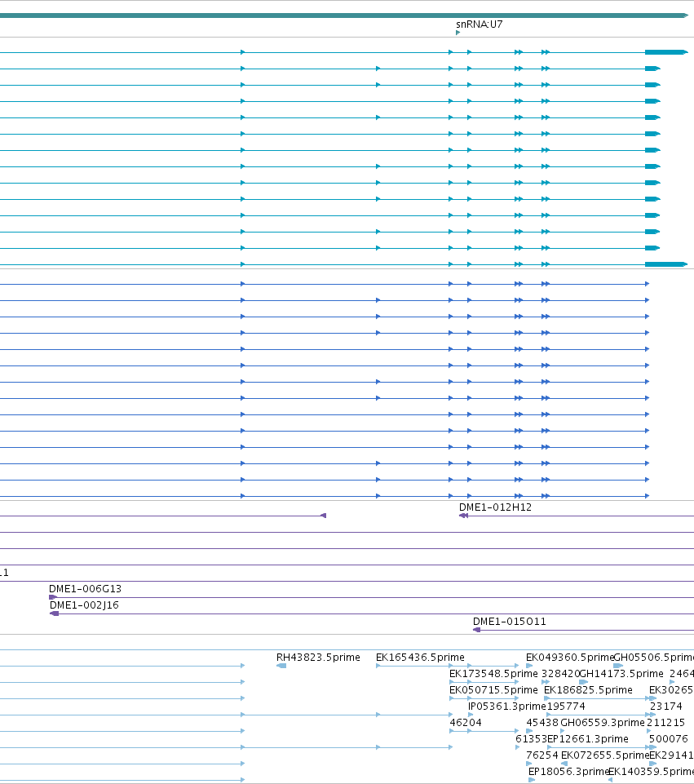
Task: Select the snRNA:U7 feature label
Action: tap(480, 24)
